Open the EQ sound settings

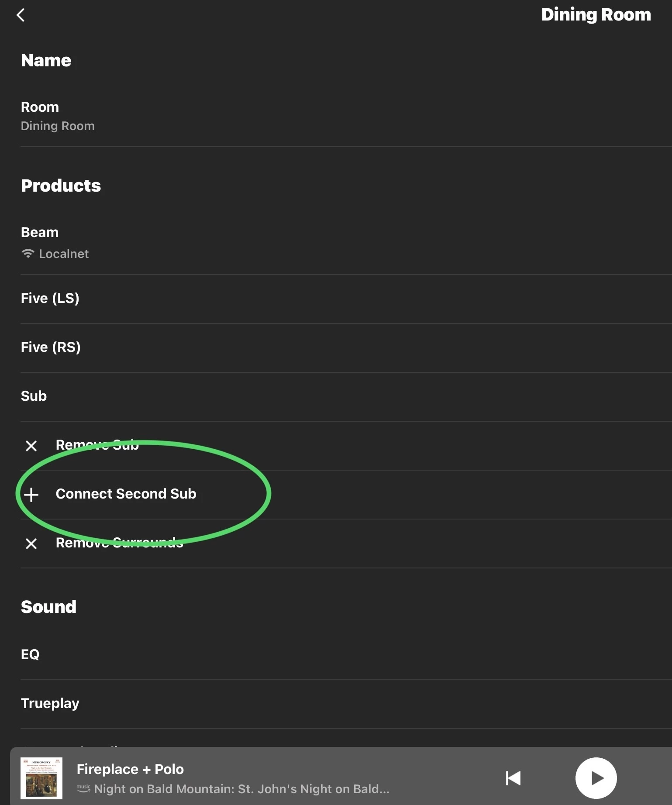(x=30, y=654)
